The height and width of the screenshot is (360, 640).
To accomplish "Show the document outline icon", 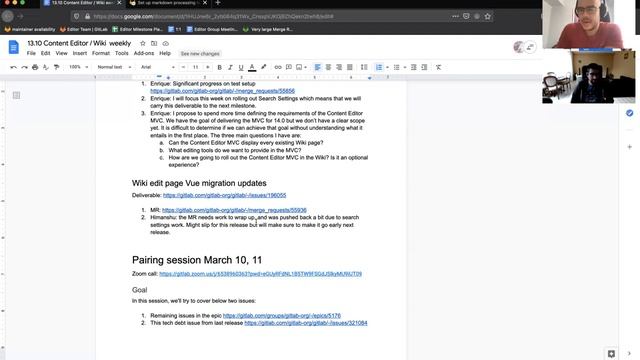I will point(16,96).
